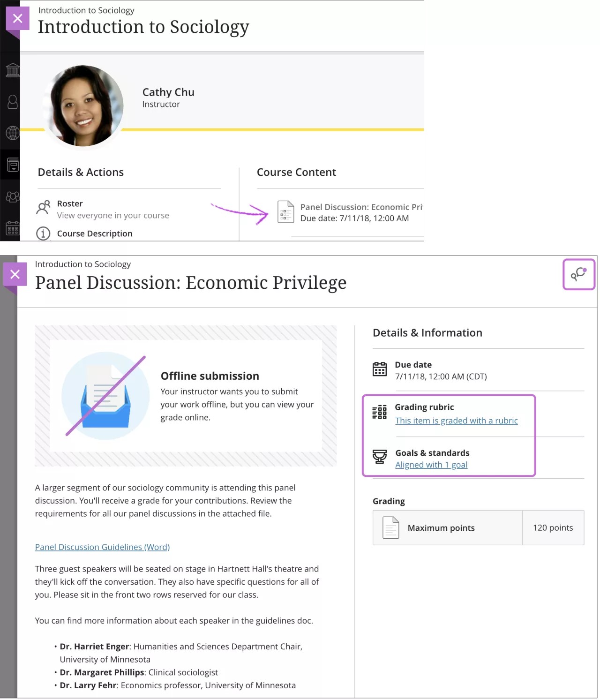Screen dimensions: 600x700
Task: Open the institution page icon
Action: click(x=13, y=70)
